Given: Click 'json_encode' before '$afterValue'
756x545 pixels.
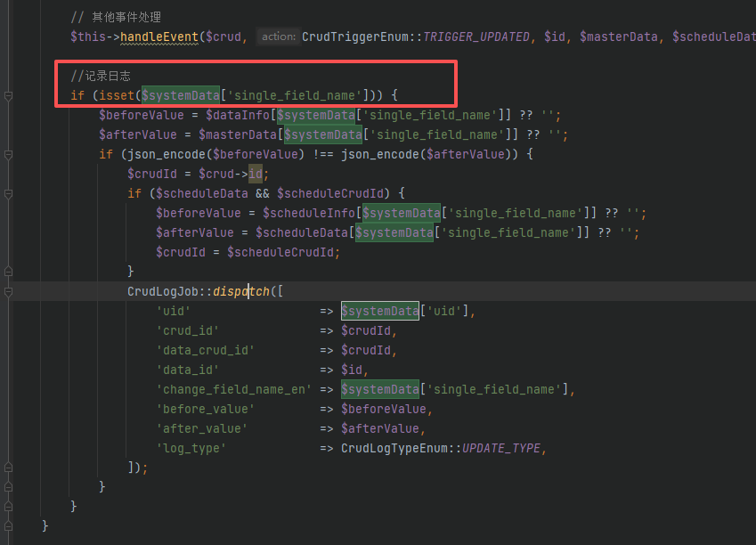Looking at the screenshot, I should [x=380, y=154].
